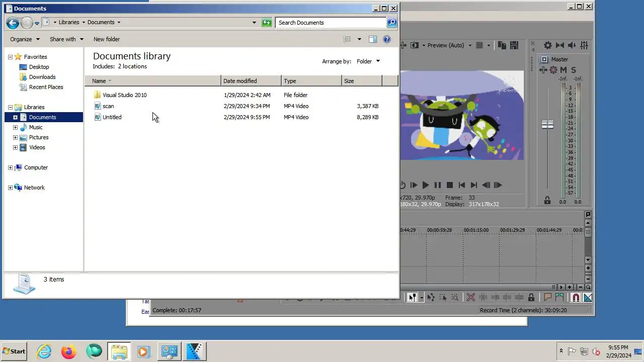Open Firefox from the taskbar
The height and width of the screenshot is (362, 644).
point(69,351)
